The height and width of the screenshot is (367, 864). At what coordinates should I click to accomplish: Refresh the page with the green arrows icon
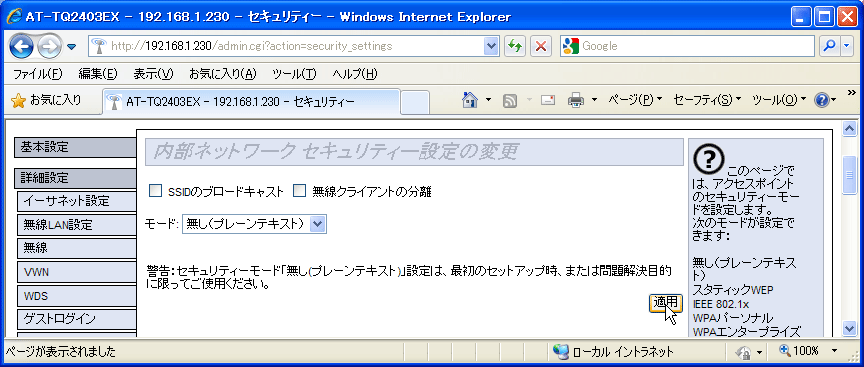515,46
